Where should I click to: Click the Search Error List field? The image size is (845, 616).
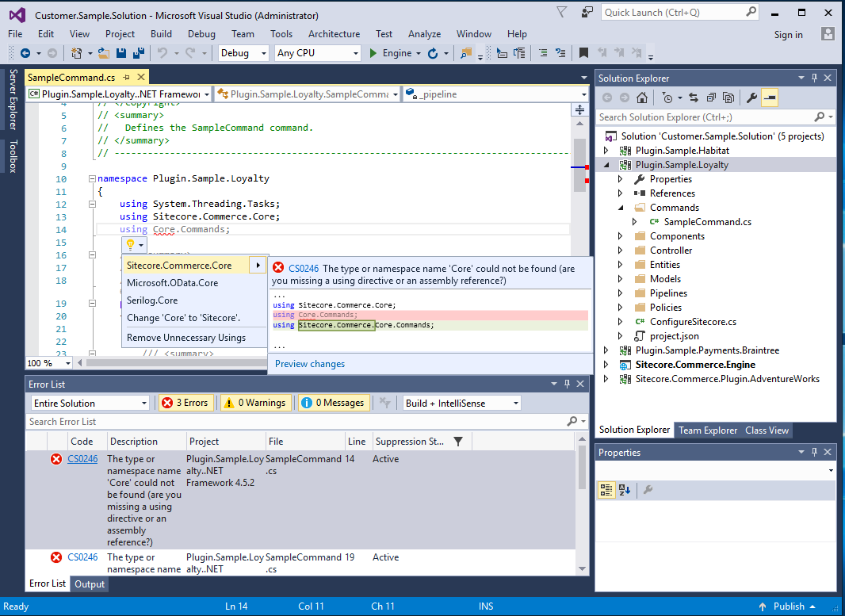(296, 422)
